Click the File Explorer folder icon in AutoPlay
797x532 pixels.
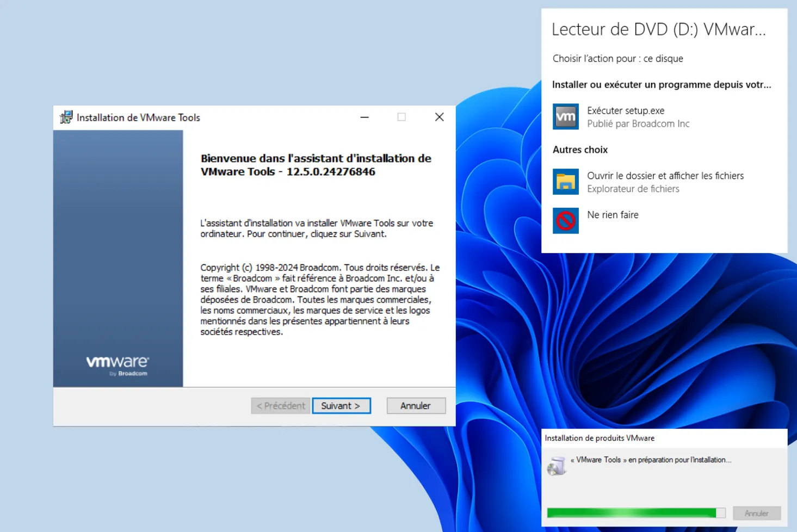[565, 182]
